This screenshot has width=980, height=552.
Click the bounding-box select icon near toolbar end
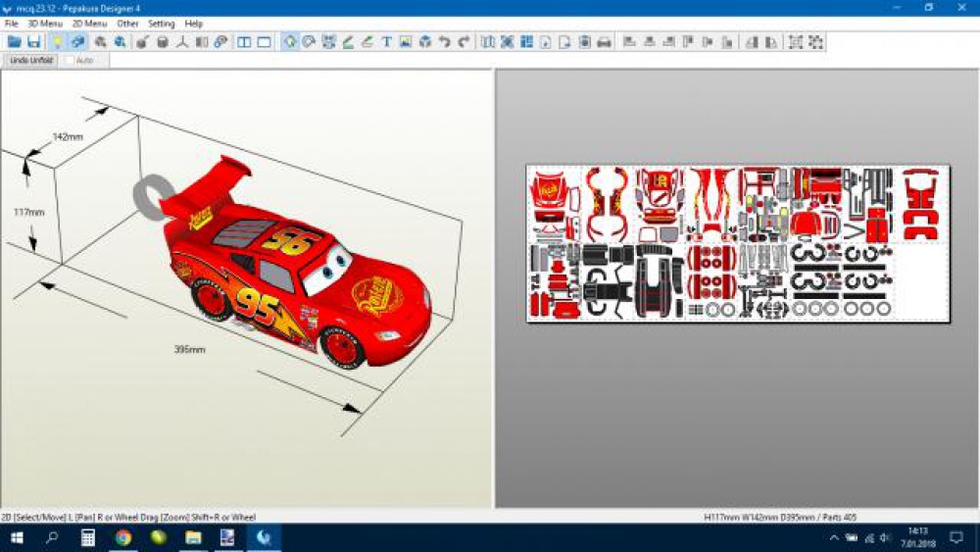point(796,42)
